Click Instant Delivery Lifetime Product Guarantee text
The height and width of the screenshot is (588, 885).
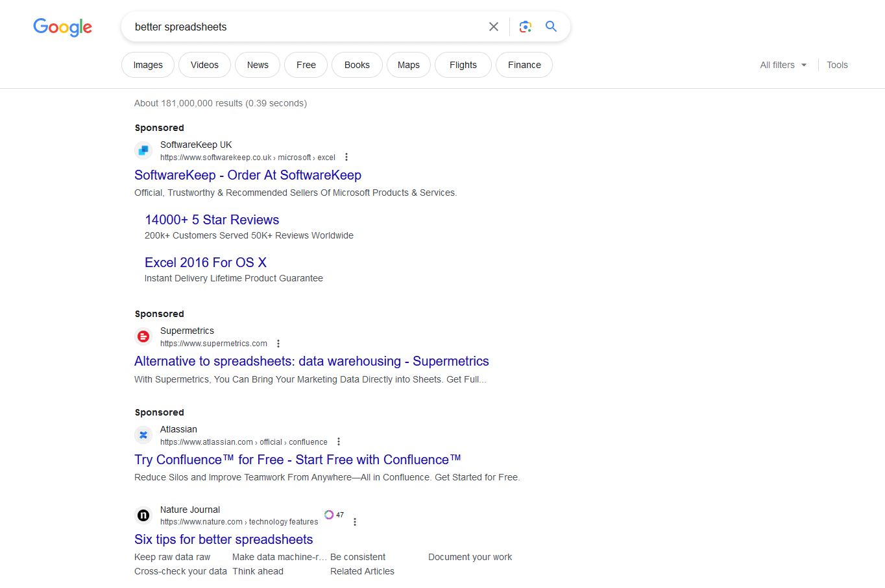pyautogui.click(x=234, y=278)
